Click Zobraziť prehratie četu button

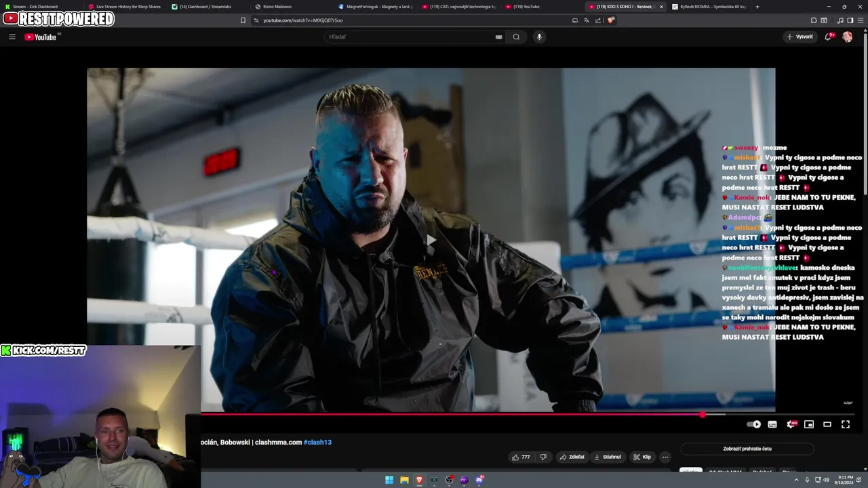tap(747, 449)
